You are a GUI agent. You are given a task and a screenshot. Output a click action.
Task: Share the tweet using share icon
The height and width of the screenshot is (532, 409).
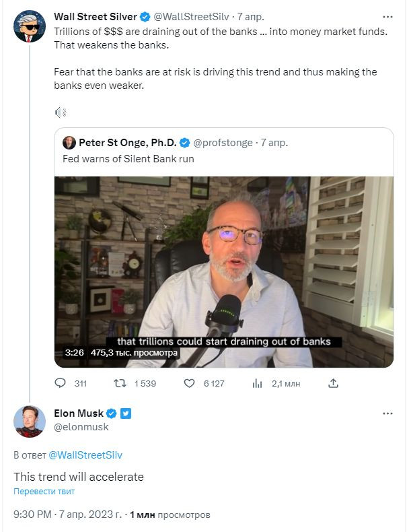pos(332,383)
